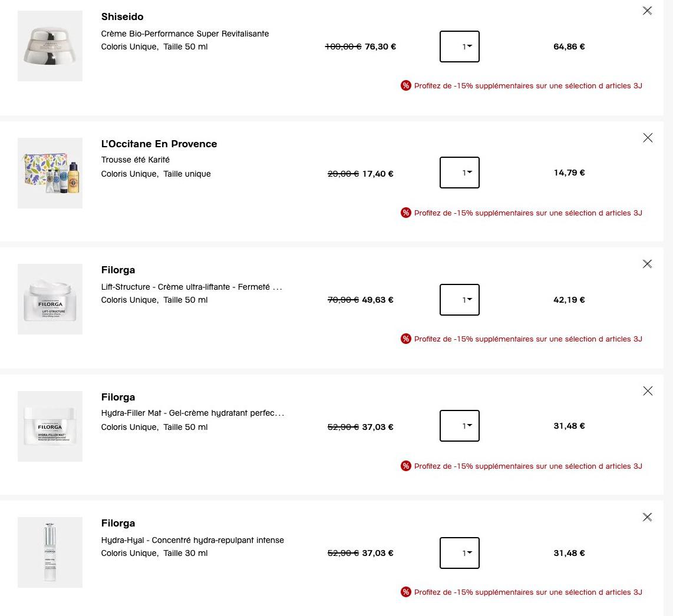This screenshot has height=616, width=673.
Task: Open quantity dropdown for Shiseido cream
Action: click(x=459, y=47)
